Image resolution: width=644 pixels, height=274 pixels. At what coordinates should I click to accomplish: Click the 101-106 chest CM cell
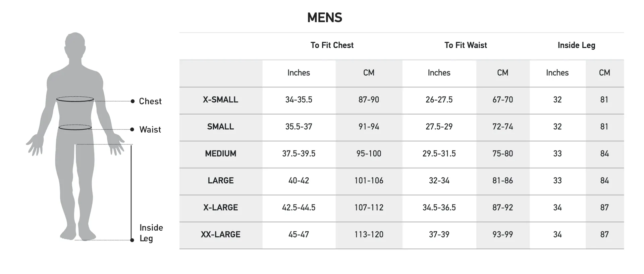(x=369, y=181)
